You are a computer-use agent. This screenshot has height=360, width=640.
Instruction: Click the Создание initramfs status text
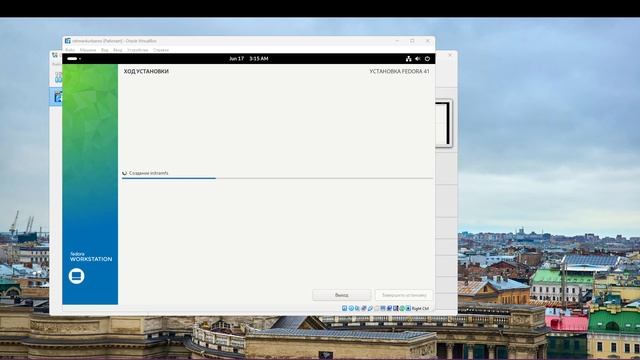pyautogui.click(x=149, y=173)
